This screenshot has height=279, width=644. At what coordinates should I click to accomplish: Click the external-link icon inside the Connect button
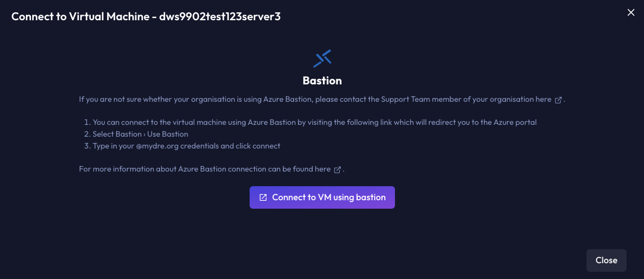pos(263,198)
